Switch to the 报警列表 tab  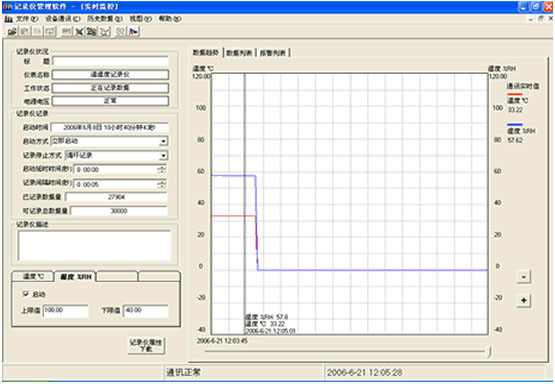click(273, 53)
